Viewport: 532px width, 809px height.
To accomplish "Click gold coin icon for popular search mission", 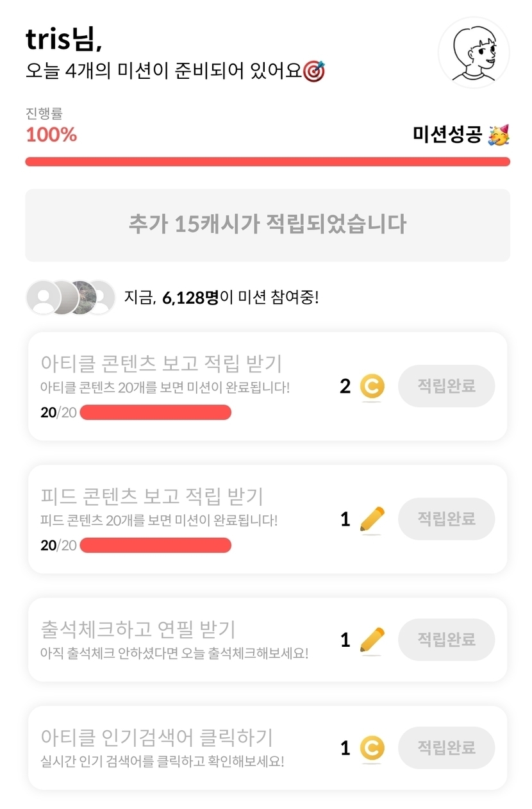I will 372,747.
